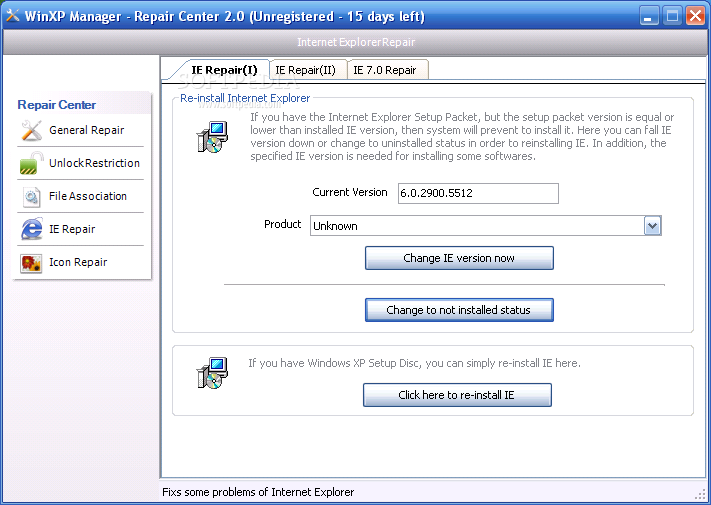Switch to the IE Repair(I) tab
Image resolution: width=711 pixels, height=505 pixels.
click(224, 70)
